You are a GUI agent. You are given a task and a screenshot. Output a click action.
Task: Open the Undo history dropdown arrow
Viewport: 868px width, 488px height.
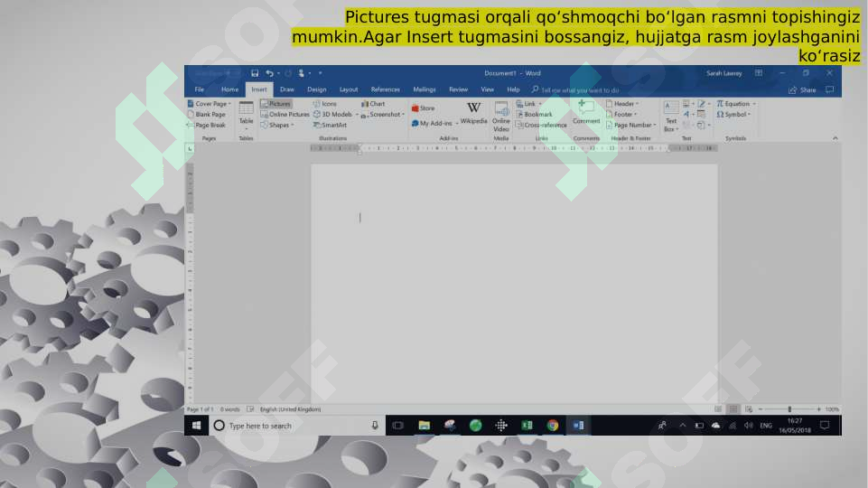[x=278, y=73]
